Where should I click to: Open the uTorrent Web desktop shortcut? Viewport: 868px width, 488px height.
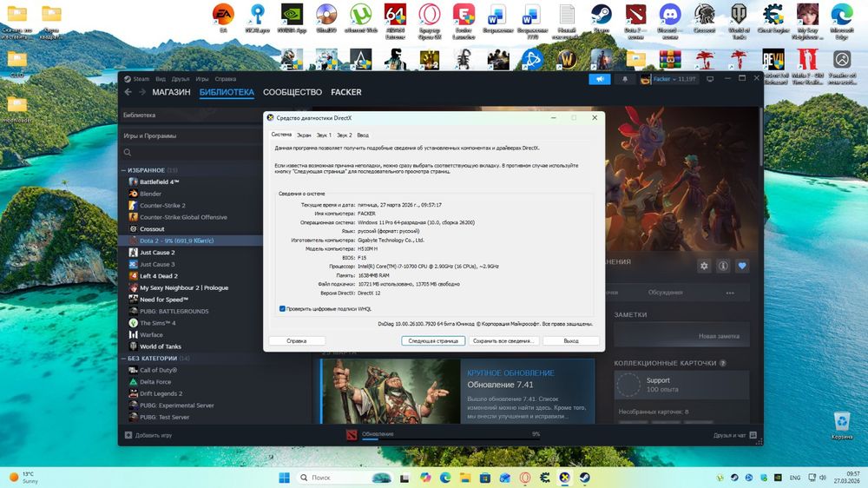361,17
